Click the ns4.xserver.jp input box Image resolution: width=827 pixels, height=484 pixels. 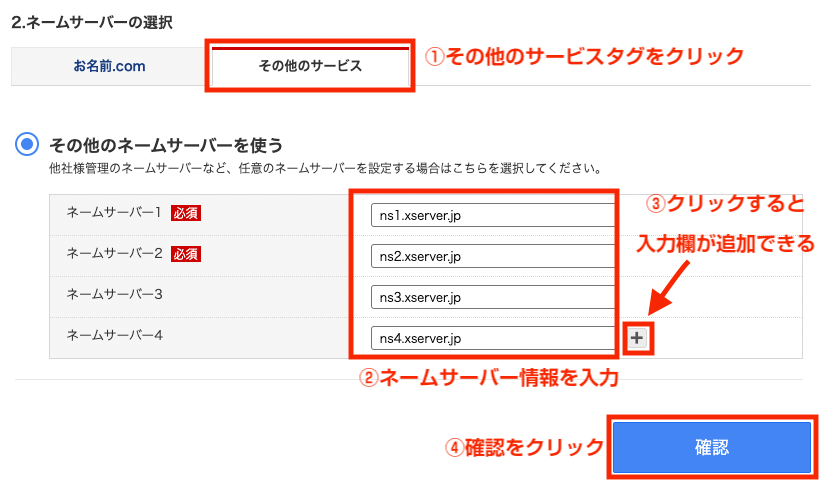click(490, 338)
